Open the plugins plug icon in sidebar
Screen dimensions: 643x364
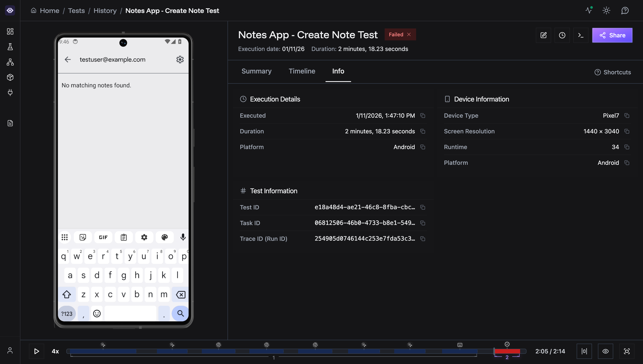[x=10, y=93]
